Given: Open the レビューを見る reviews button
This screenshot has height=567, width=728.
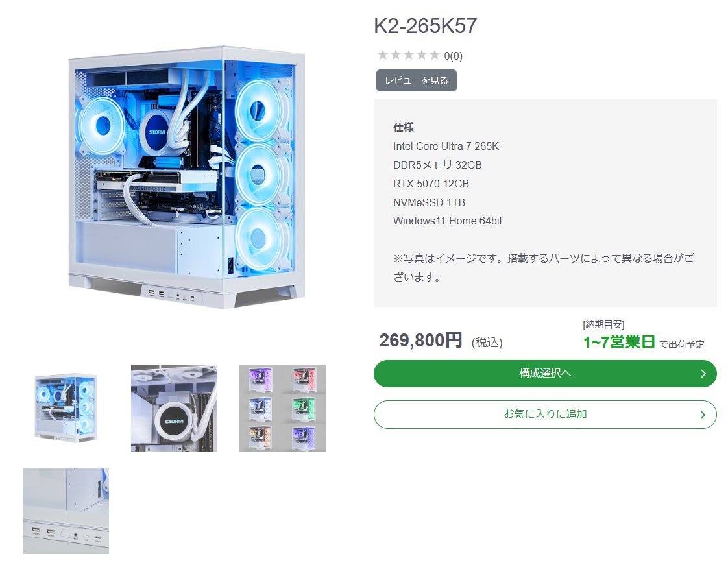Looking at the screenshot, I should coord(417,80).
